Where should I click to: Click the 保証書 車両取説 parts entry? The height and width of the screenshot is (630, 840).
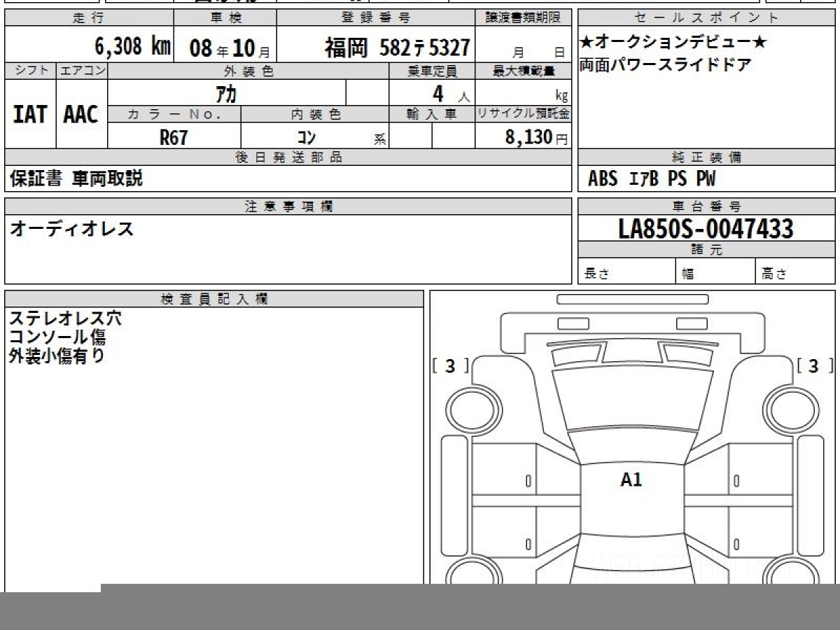tap(76, 178)
